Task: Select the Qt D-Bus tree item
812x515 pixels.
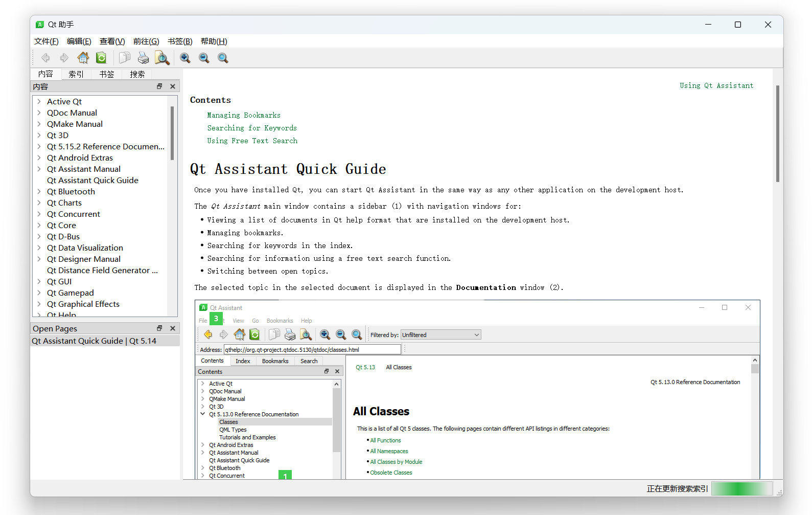Action: [63, 236]
